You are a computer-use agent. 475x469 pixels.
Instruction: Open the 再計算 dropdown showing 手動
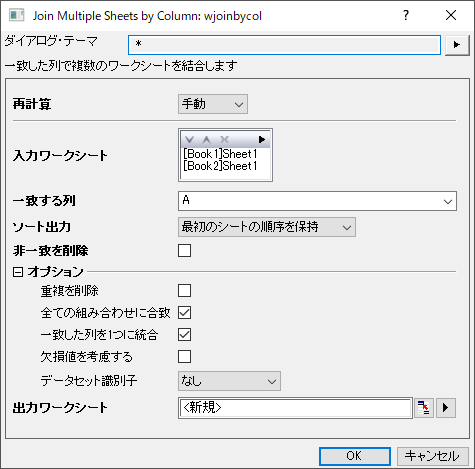click(x=213, y=104)
